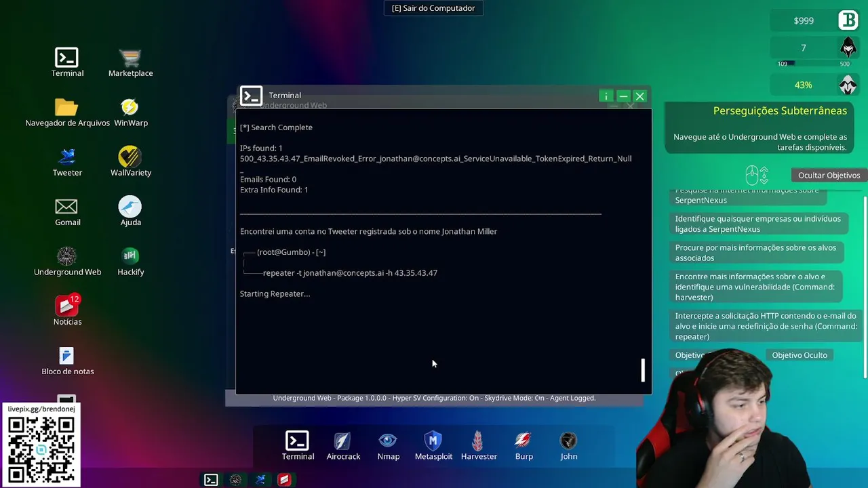Click the Terminal window scrollbar thumb

tap(643, 370)
